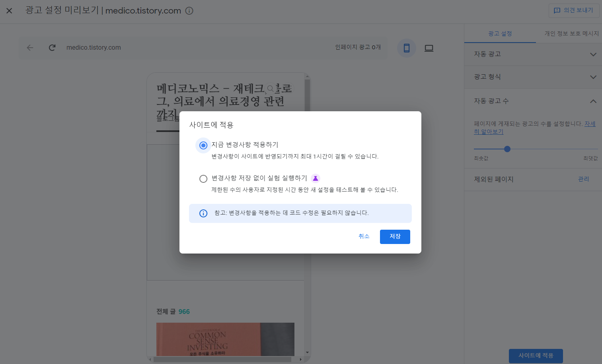The width and height of the screenshot is (602, 364).
Task: Click the preview horizontal scrollbar
Action: point(222,359)
